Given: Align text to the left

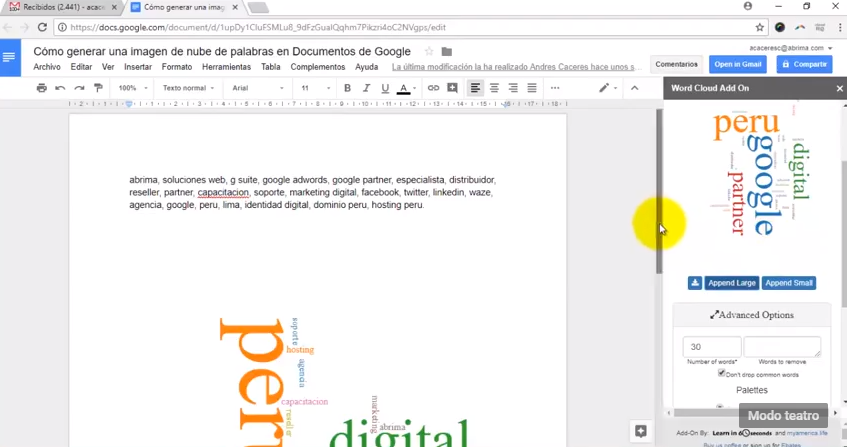Looking at the screenshot, I should [x=475, y=88].
